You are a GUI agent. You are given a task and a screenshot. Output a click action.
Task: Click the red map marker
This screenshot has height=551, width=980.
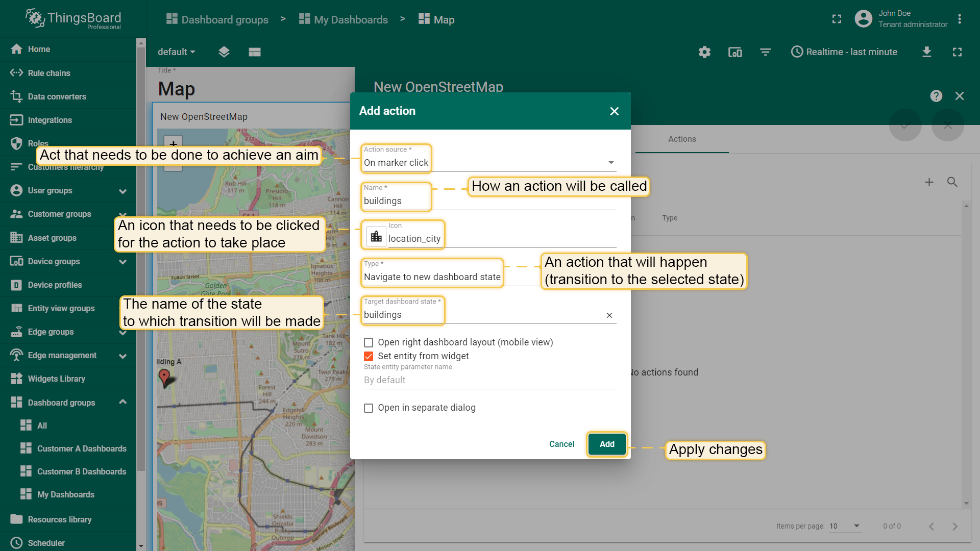click(164, 378)
